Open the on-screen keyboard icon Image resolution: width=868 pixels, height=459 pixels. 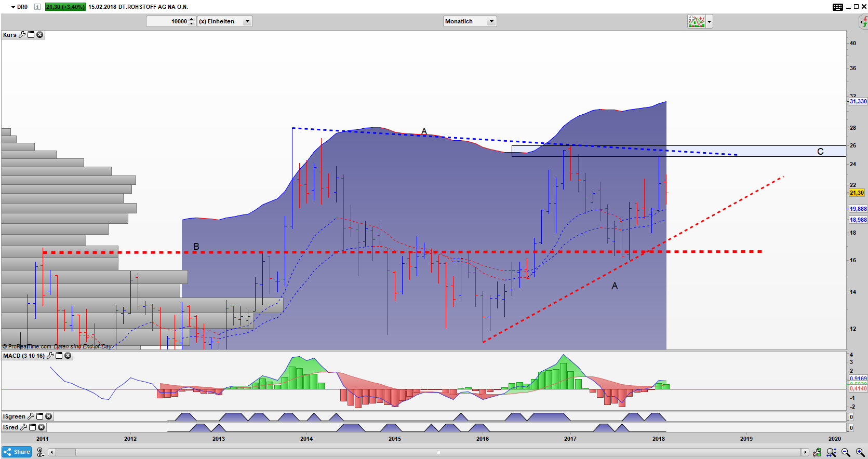coord(837,7)
